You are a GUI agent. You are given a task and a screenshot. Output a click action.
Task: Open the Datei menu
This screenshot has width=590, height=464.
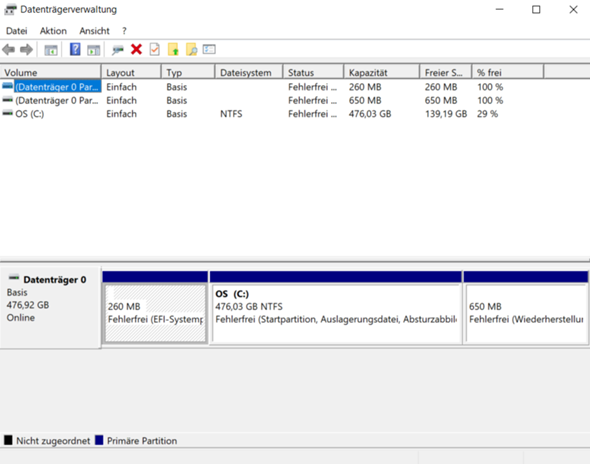[x=17, y=31]
